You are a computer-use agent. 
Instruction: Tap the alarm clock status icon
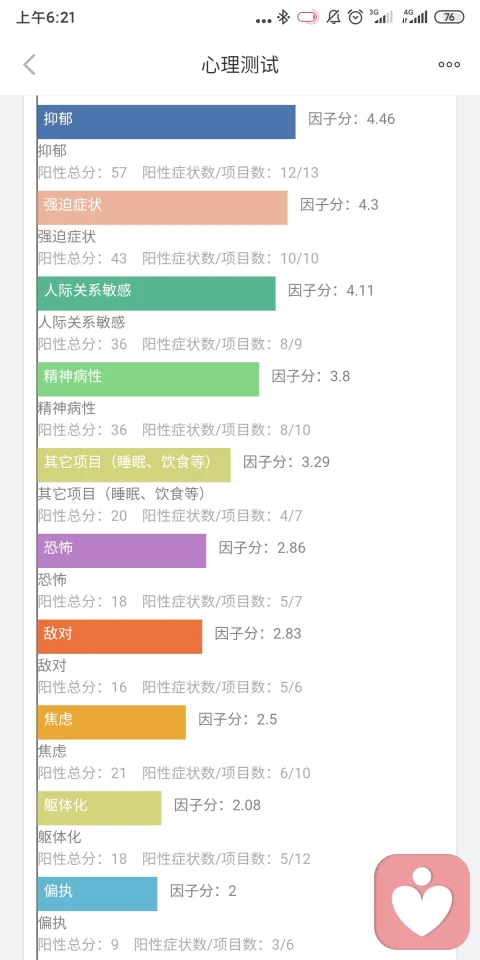tap(355, 17)
